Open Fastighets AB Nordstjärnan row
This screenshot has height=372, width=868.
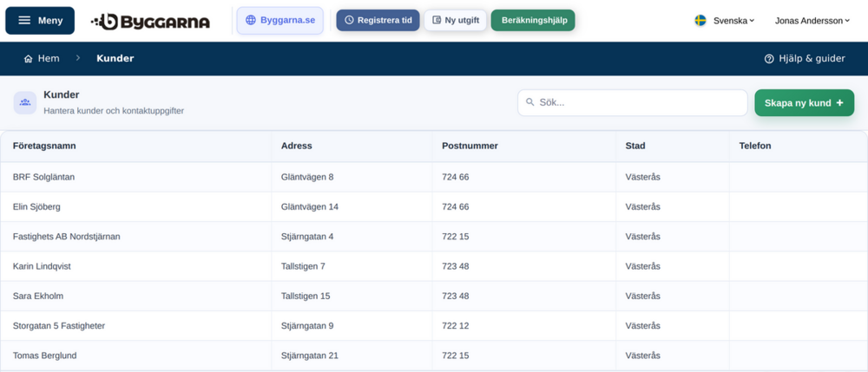434,237
